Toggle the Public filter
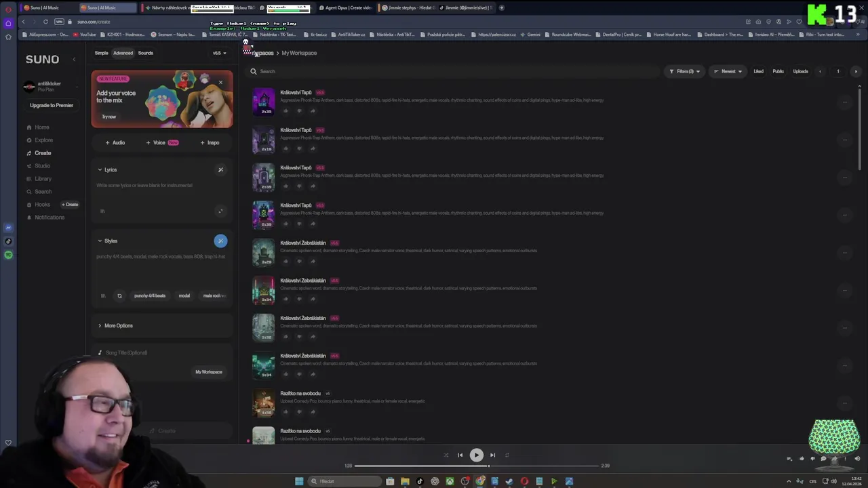Image resolution: width=868 pixels, height=488 pixels. click(778, 71)
